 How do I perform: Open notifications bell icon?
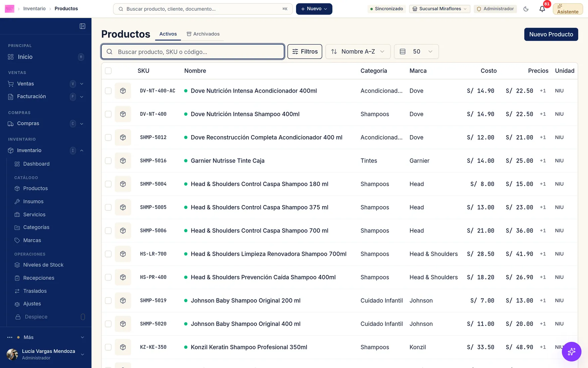(542, 9)
